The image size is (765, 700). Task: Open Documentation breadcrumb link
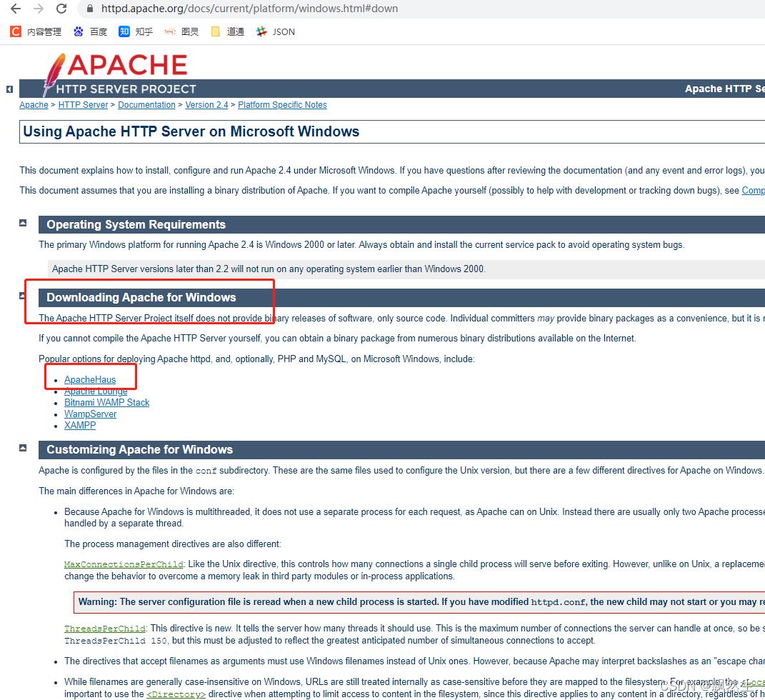tap(146, 105)
